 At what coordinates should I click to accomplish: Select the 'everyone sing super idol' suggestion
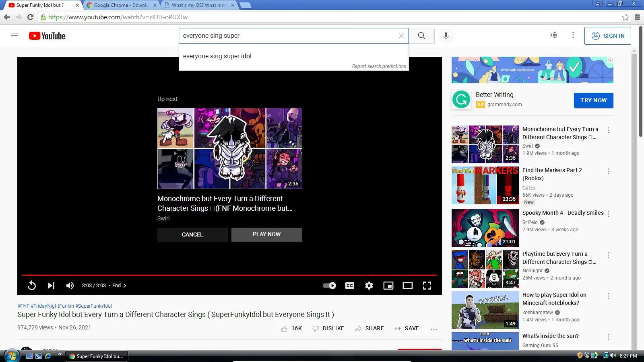point(294,56)
